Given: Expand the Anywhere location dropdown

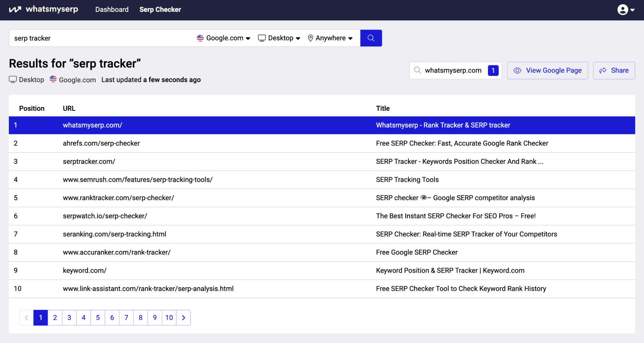Looking at the screenshot, I should tap(330, 38).
